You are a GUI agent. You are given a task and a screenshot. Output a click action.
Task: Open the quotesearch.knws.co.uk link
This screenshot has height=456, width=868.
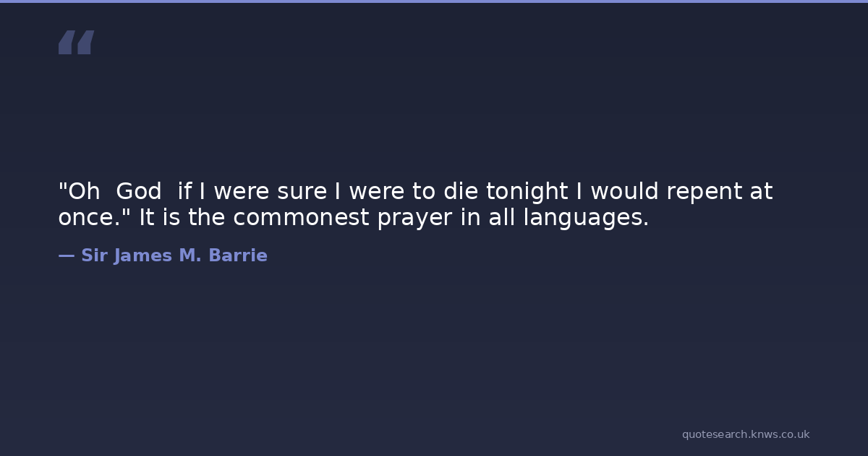click(x=745, y=434)
